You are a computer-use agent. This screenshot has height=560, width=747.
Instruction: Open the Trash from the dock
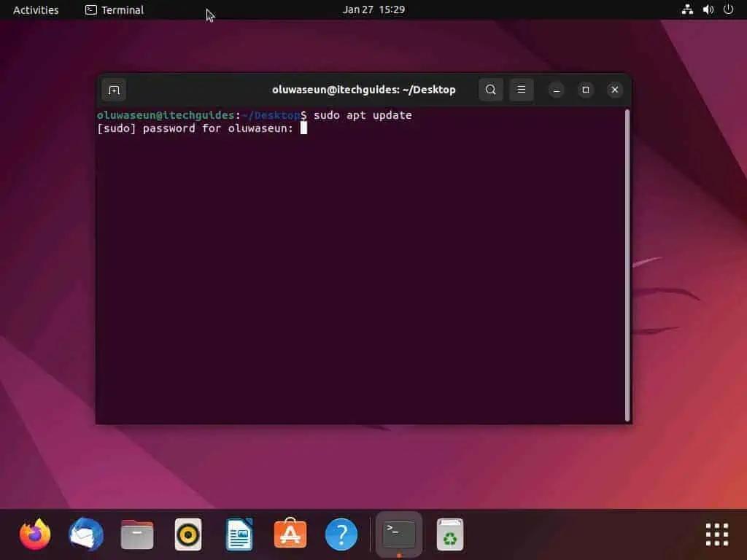point(450,534)
